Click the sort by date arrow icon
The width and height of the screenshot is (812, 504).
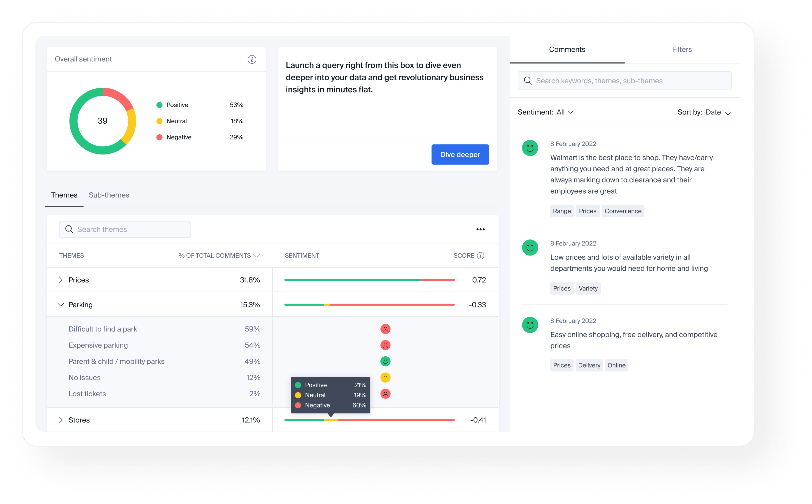(728, 112)
